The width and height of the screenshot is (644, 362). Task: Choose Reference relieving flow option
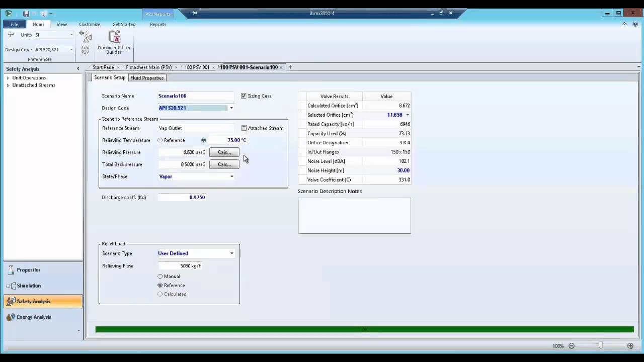pos(160,286)
